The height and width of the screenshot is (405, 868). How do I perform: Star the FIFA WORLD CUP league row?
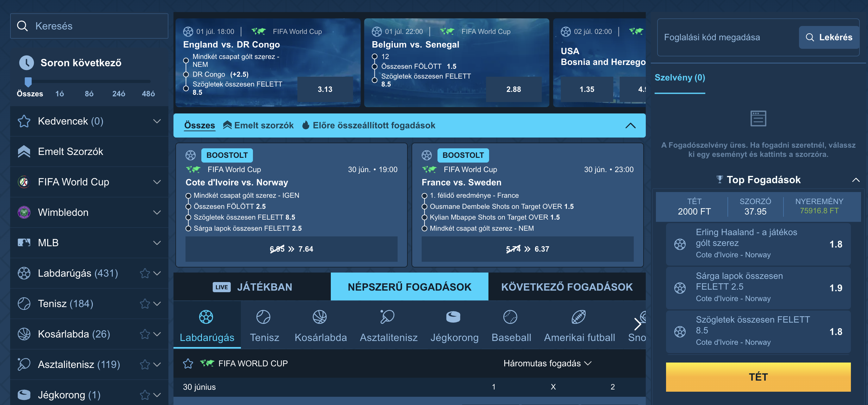188,363
